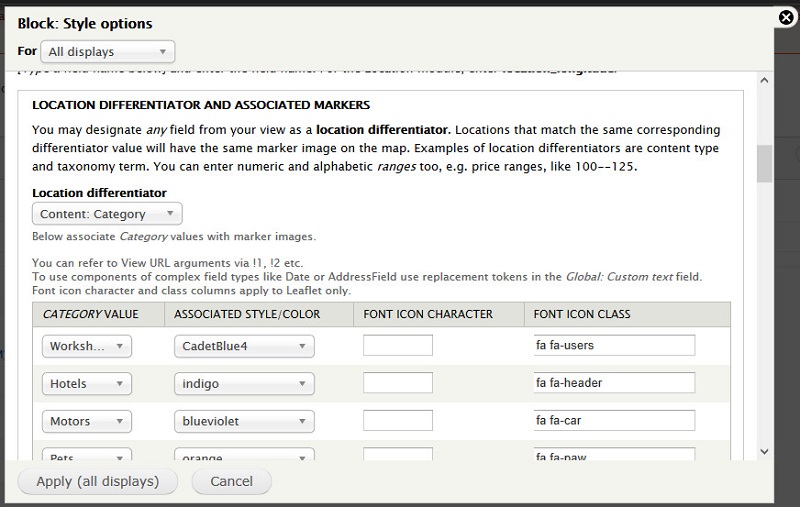Click the scrollbar down arrow
800x507 pixels.
coord(764,451)
